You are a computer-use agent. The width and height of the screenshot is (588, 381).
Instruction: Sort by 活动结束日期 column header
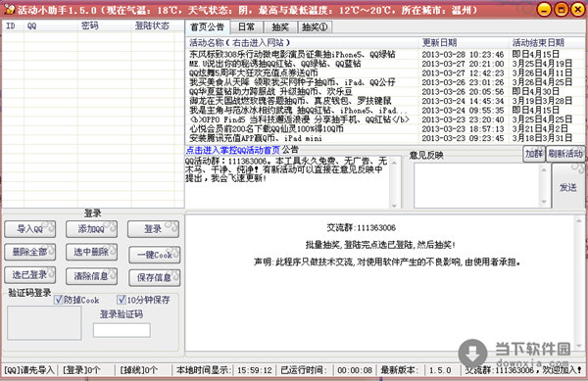coord(547,43)
